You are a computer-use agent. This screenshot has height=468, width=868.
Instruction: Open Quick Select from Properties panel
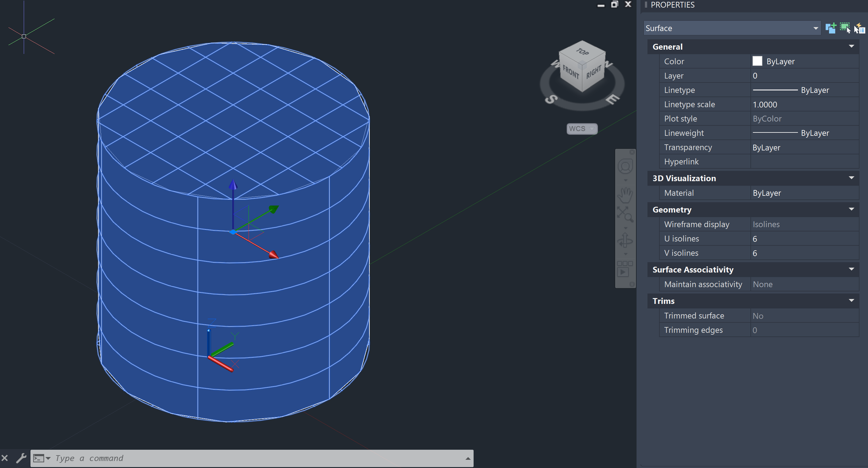[859, 28]
